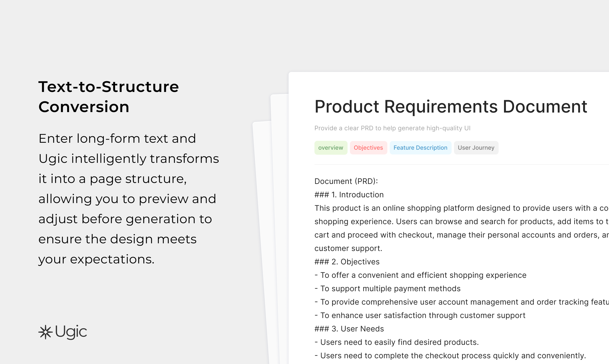Switch to the 'User Journey' tag

click(x=476, y=148)
